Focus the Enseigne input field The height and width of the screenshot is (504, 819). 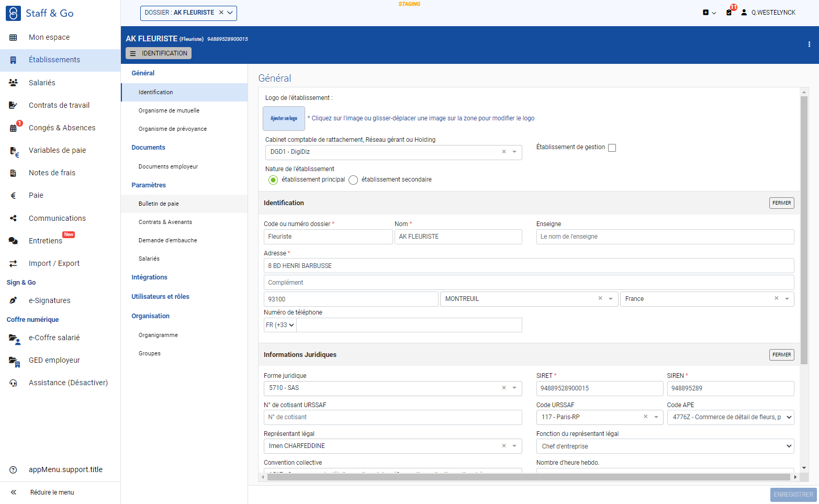point(665,237)
